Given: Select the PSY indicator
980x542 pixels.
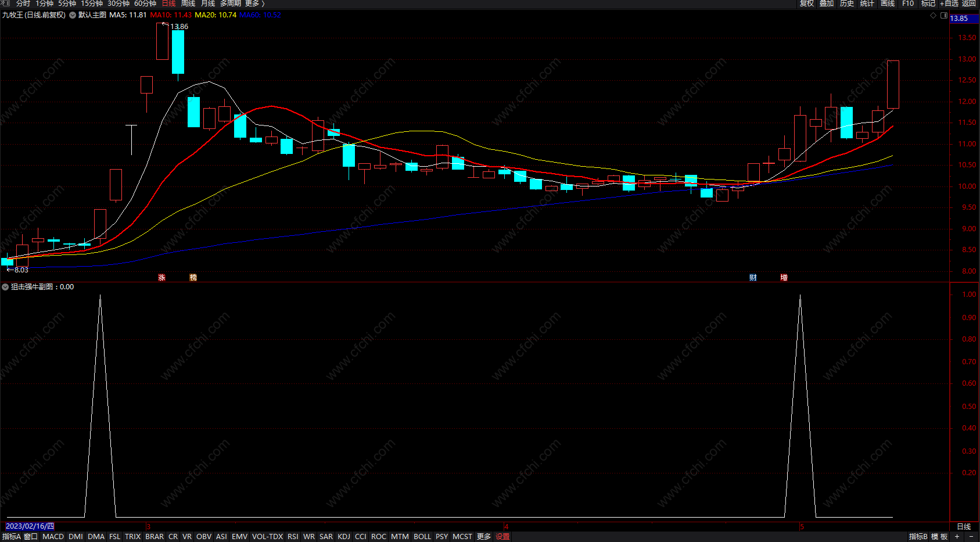Looking at the screenshot, I should (x=442, y=537).
